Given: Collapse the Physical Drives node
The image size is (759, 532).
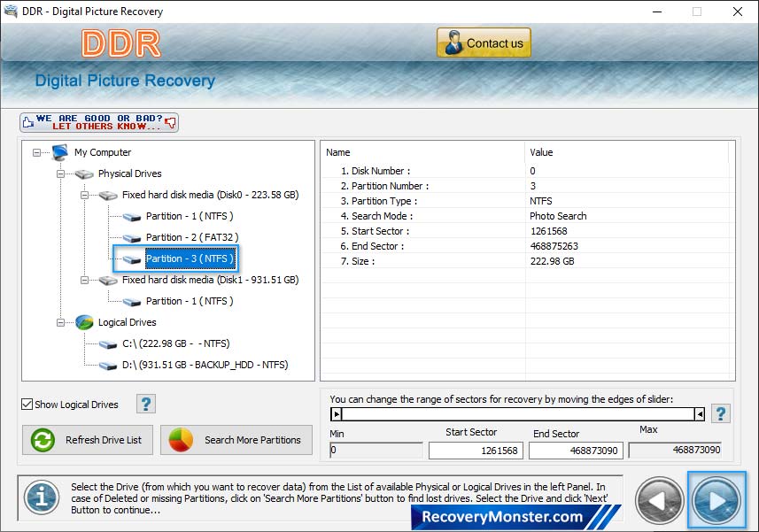Looking at the screenshot, I should tap(60, 174).
